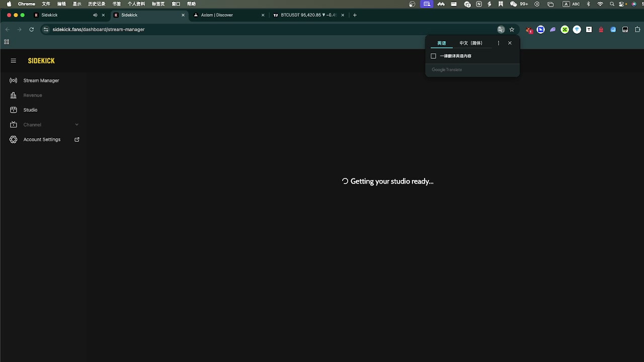
Task: Select the 英语 tab in translate popup
Action: tap(442, 43)
